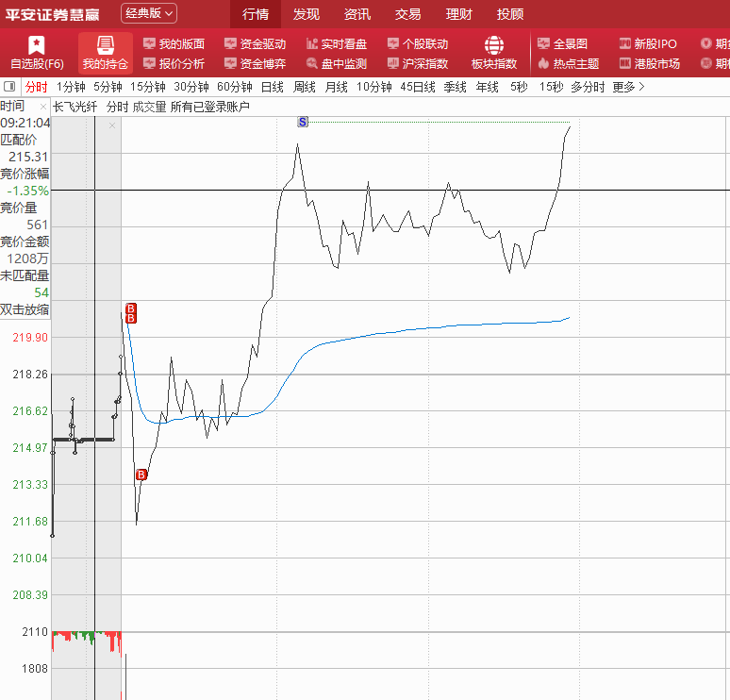Toggle side panel icon beside 分时
This screenshot has width=730, height=700.
tap(9, 87)
